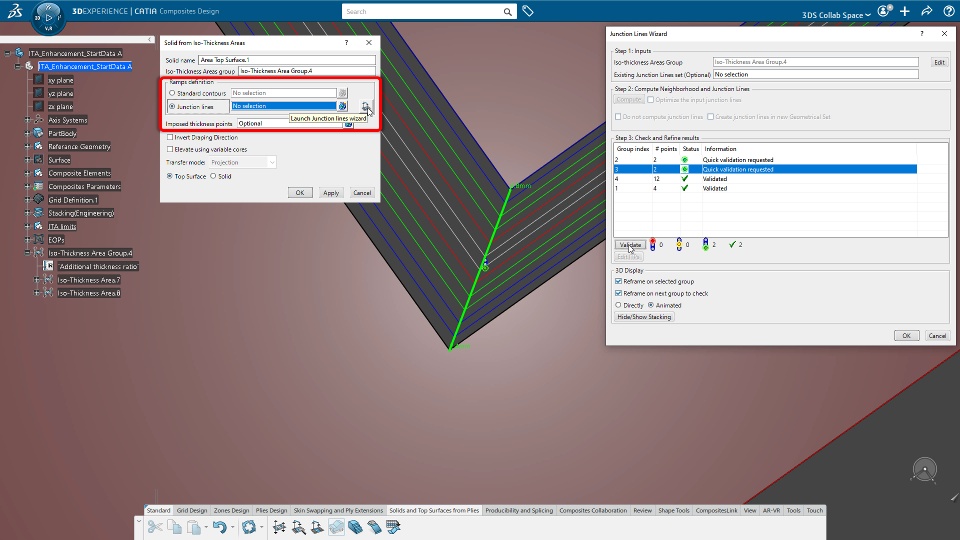Select the Directly radio button

(x=618, y=305)
